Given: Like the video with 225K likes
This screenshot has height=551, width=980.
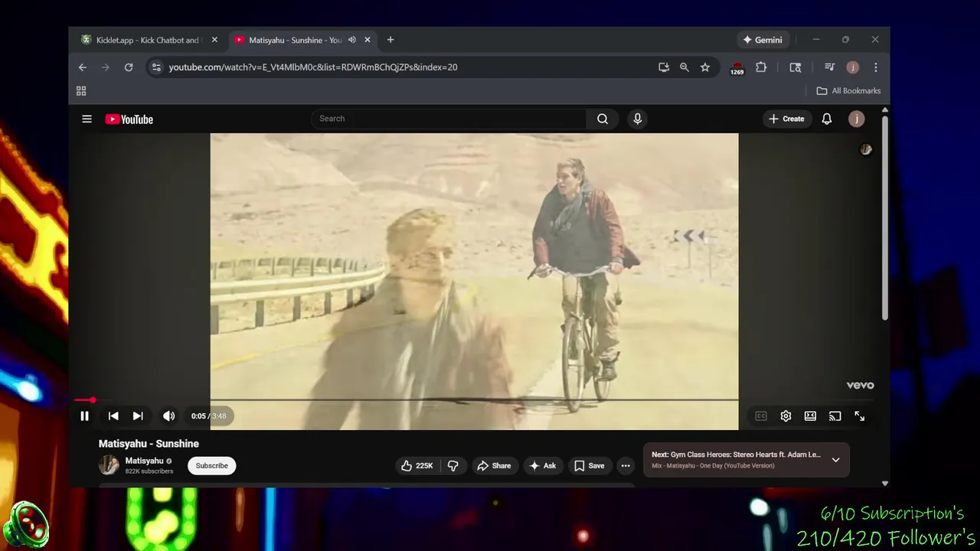Looking at the screenshot, I should (x=417, y=465).
